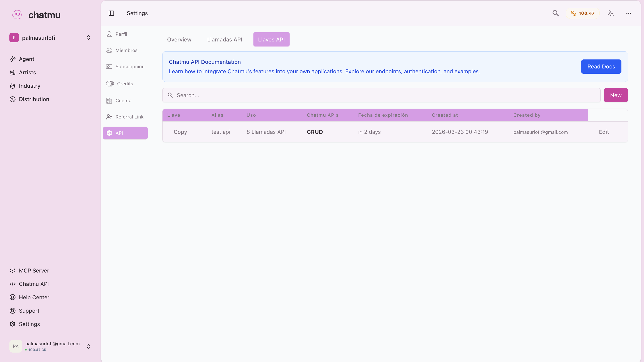The height and width of the screenshot is (362, 644).
Task: Go to Agent in left sidebar
Action: (27, 59)
